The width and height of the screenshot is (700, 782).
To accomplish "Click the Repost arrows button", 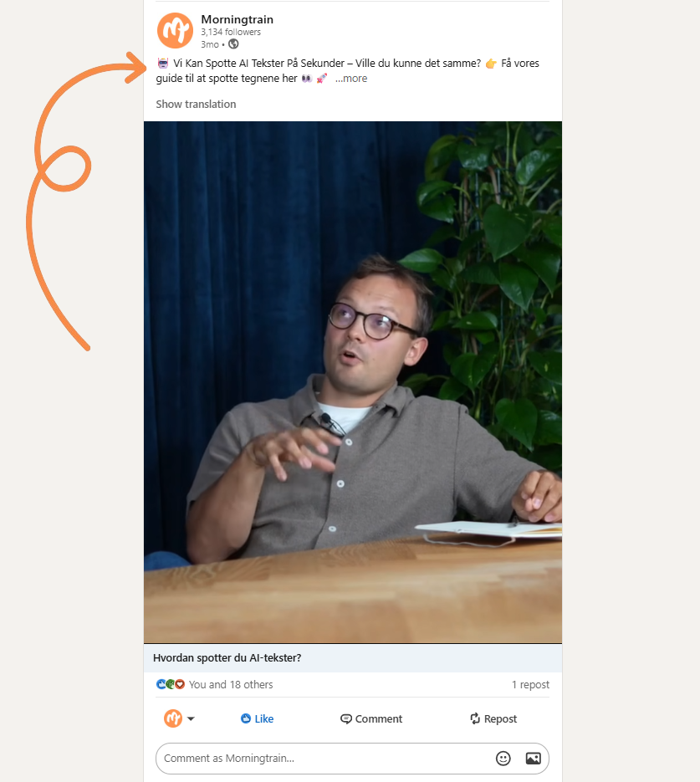I will [x=493, y=718].
